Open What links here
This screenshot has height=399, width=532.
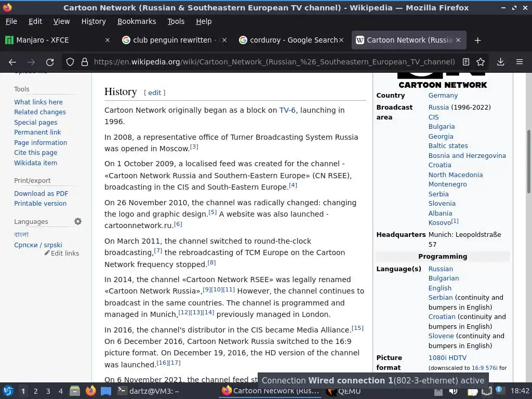click(x=38, y=102)
